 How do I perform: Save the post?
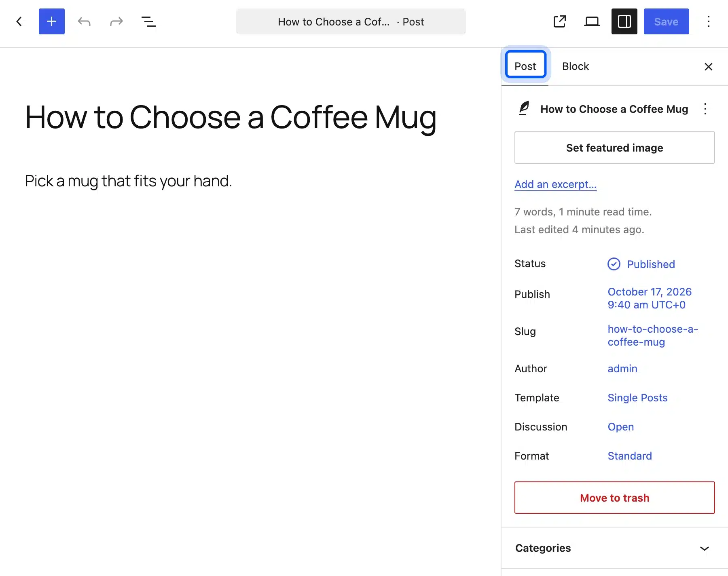667,21
